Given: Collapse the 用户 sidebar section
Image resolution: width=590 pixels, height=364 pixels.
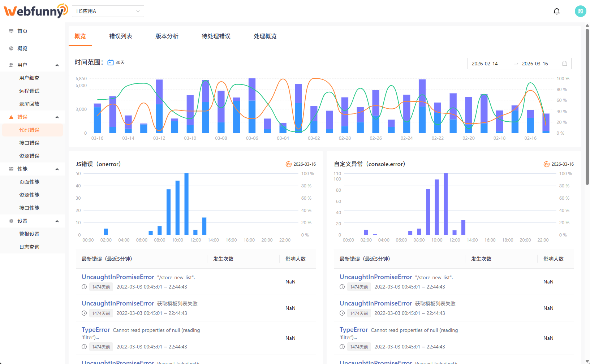Looking at the screenshot, I should pyautogui.click(x=57, y=65).
